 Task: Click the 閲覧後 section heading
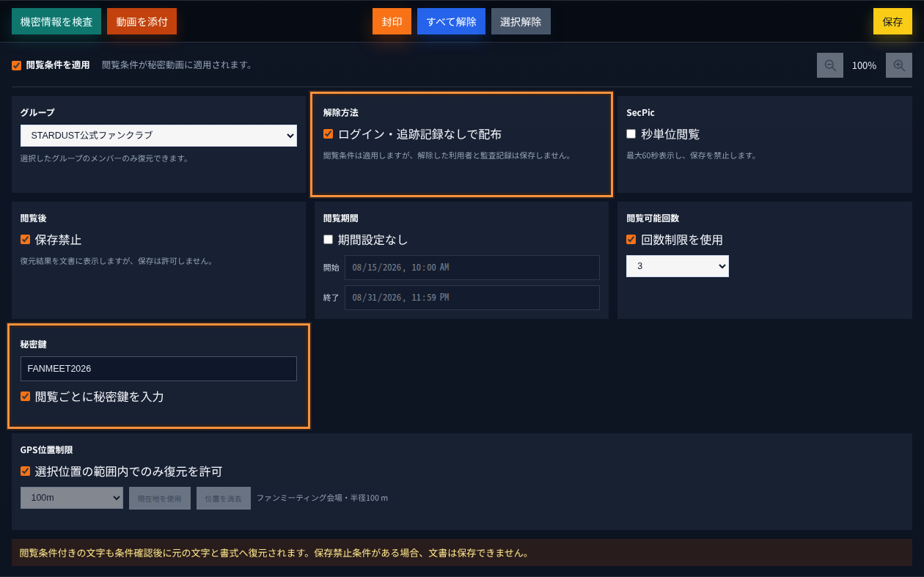click(x=34, y=218)
